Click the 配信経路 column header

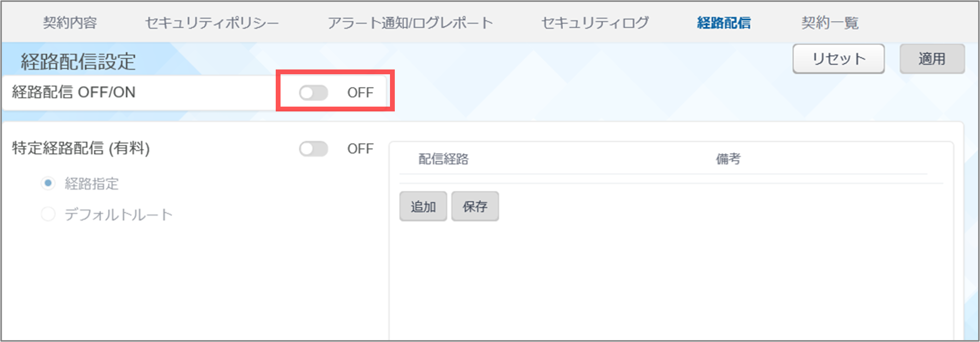coord(443,159)
